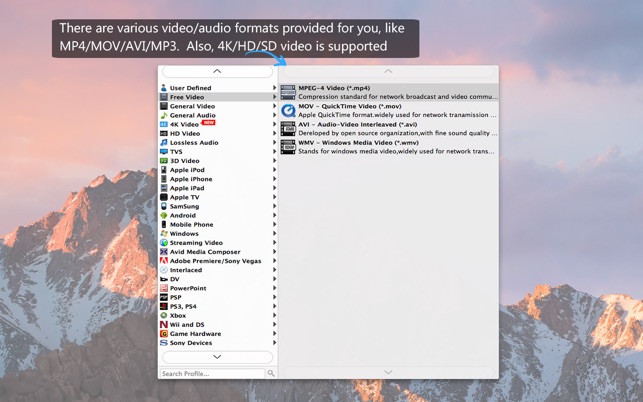643x402 pixels.
Task: Click the Search Profile text field
Action: [x=212, y=373]
